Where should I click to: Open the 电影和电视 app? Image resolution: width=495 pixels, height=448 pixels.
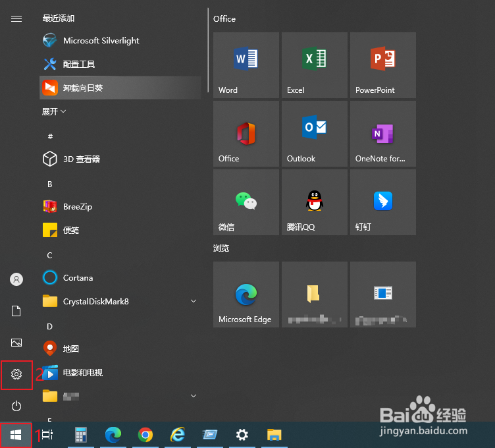[x=120, y=372]
